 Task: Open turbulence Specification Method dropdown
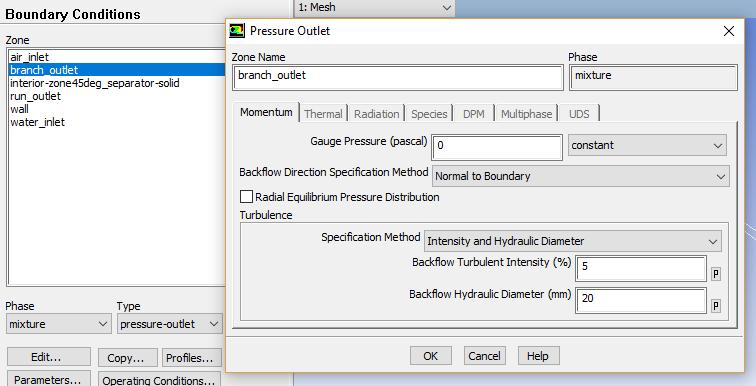pos(573,241)
